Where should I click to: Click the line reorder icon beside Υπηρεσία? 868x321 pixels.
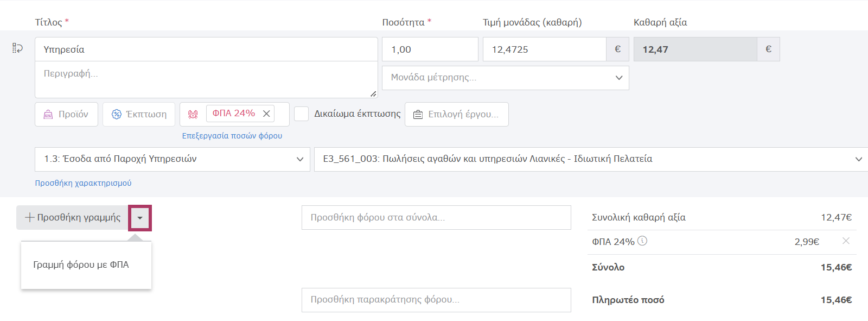click(x=17, y=48)
